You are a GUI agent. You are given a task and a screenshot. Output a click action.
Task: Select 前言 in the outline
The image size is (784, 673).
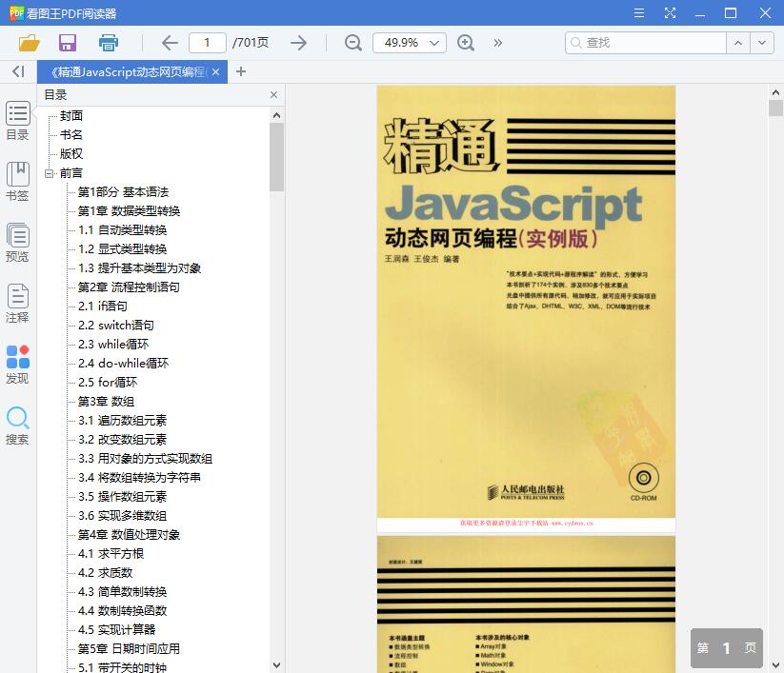tap(71, 173)
